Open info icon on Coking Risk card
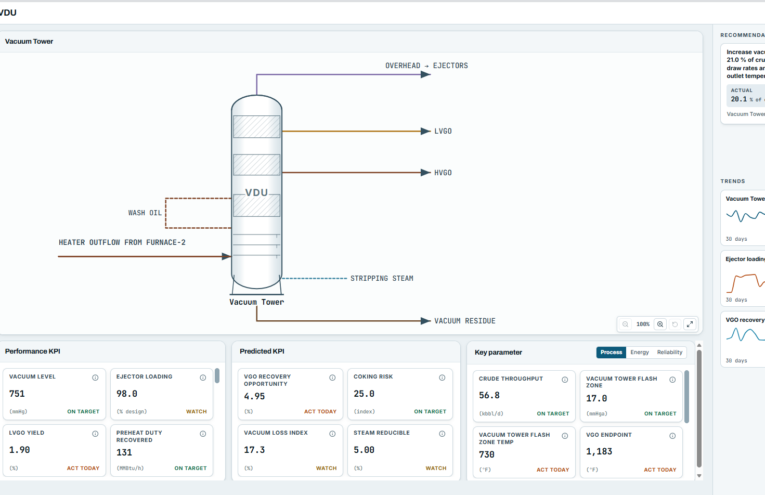765x495 pixels. click(x=442, y=377)
